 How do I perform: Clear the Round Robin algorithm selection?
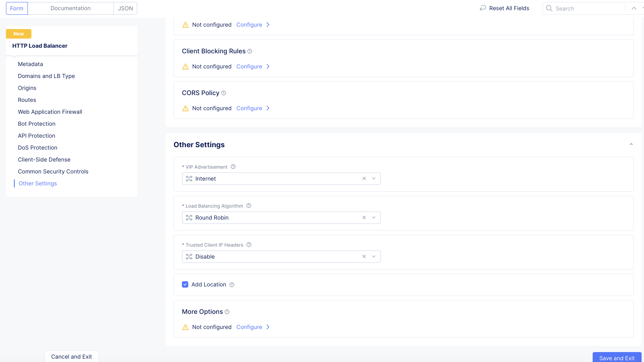tap(364, 217)
